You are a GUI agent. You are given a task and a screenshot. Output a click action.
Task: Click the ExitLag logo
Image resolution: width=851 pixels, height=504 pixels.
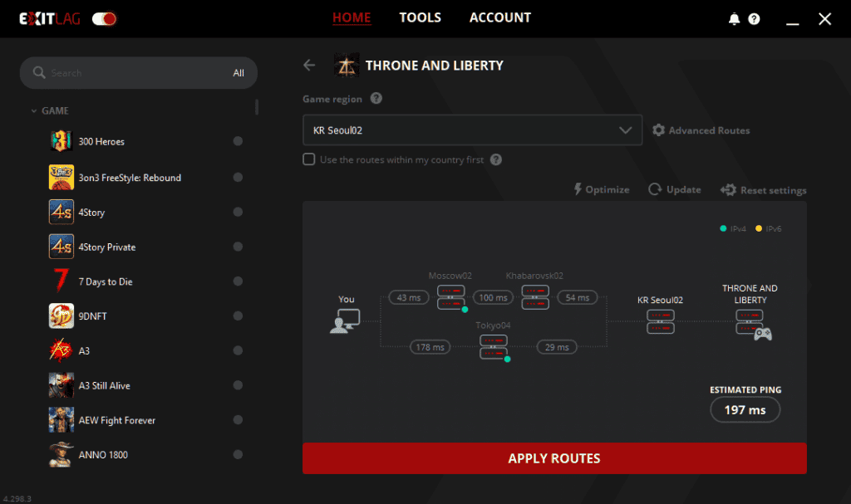click(50, 19)
